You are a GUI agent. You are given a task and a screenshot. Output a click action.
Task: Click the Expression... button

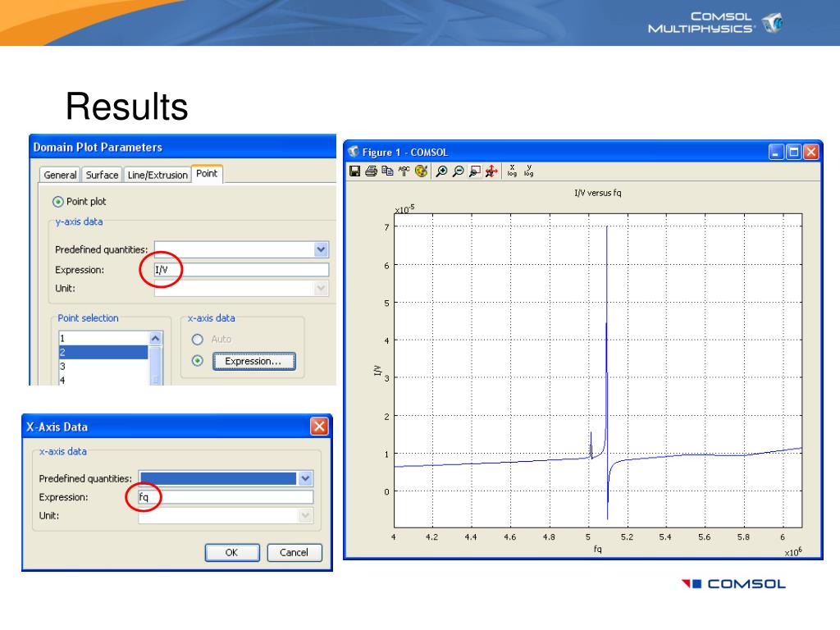tap(253, 361)
